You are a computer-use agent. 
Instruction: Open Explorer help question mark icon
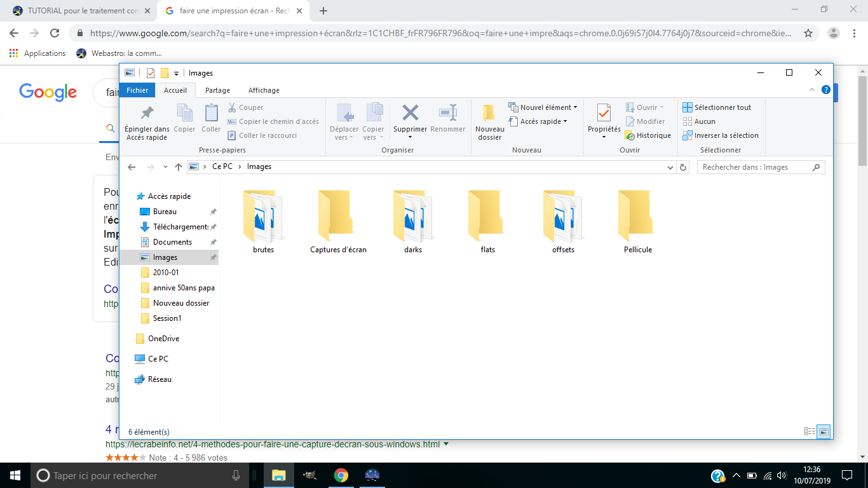click(826, 90)
